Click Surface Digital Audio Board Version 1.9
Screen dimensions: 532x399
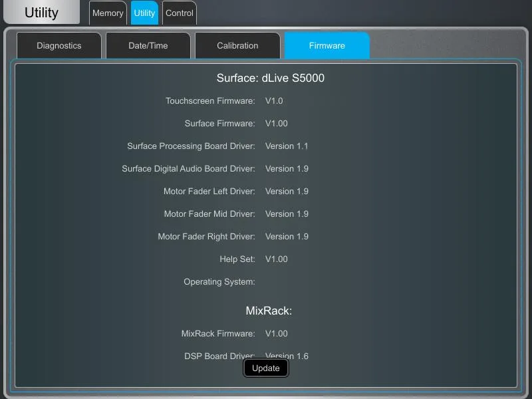coord(287,169)
